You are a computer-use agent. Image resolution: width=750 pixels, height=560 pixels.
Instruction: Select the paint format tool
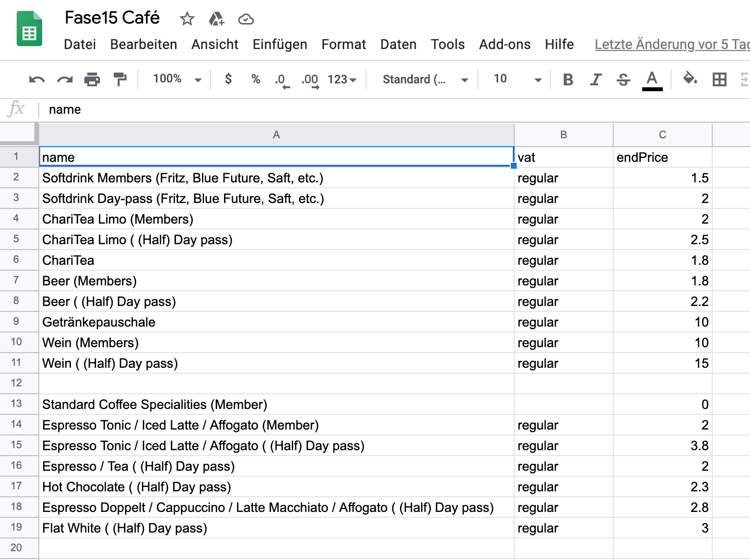(x=120, y=79)
